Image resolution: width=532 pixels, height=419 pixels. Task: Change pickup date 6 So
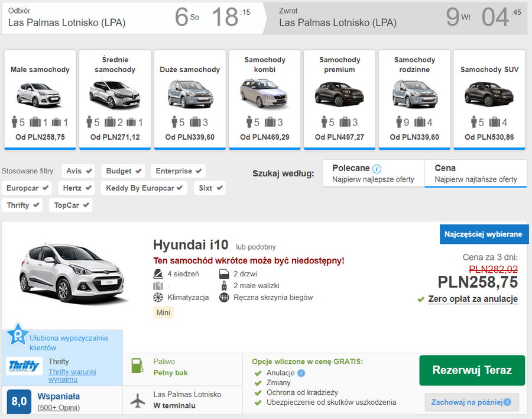[187, 17]
